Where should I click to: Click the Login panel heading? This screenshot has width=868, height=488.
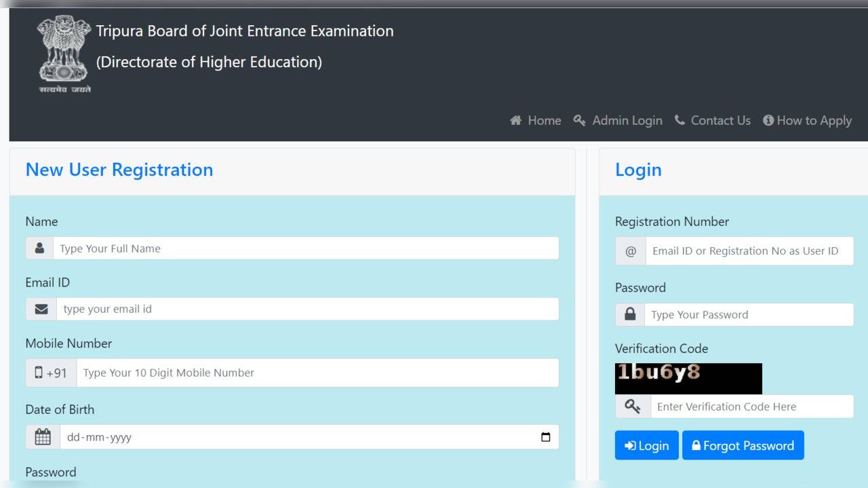pos(638,170)
